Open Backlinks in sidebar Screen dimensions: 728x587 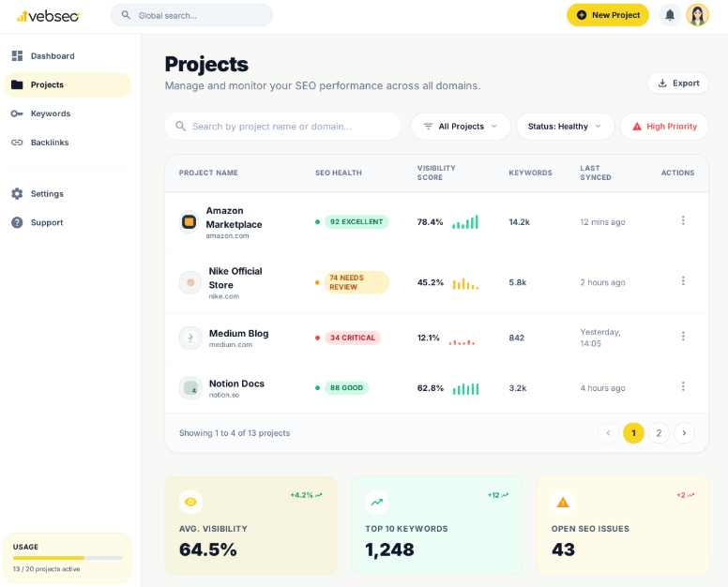(x=68, y=143)
